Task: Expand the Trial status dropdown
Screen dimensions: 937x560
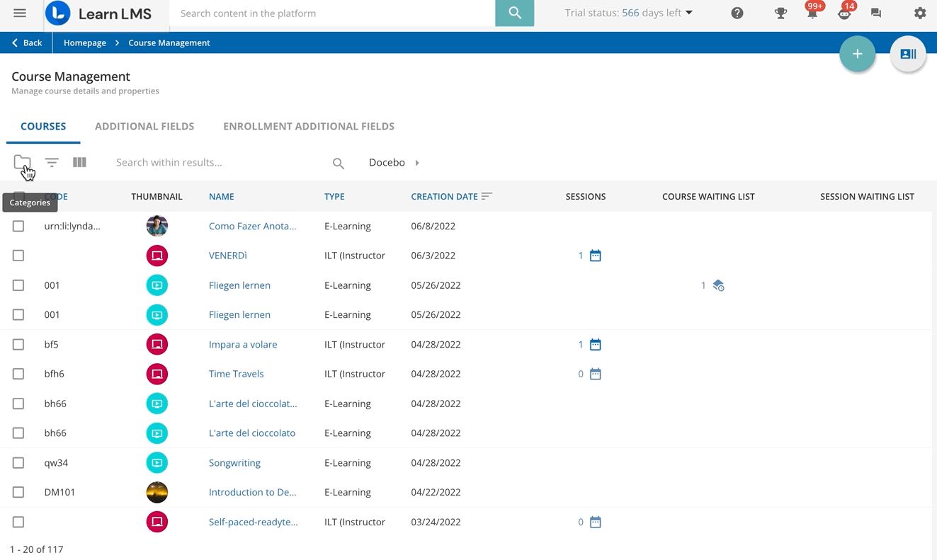Action: (x=688, y=13)
